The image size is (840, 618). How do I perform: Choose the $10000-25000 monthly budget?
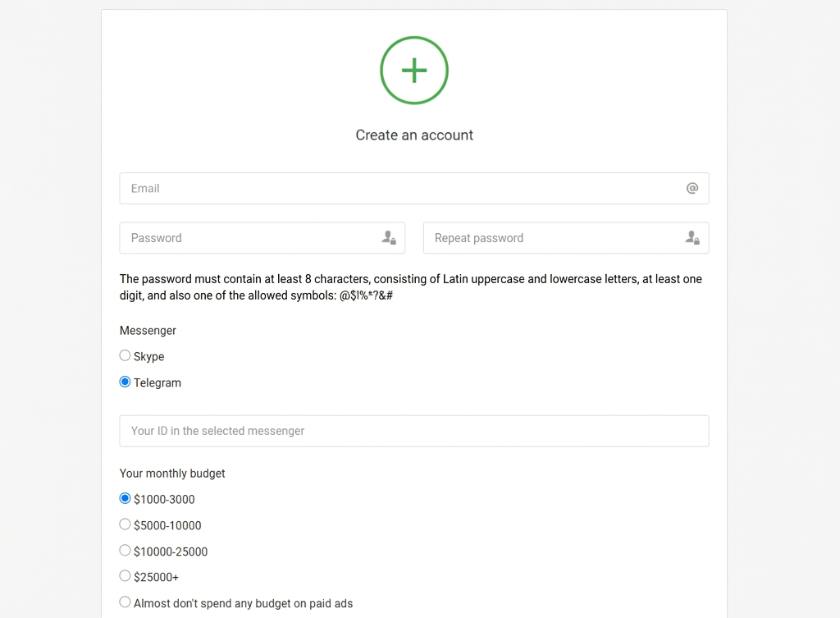(125, 551)
